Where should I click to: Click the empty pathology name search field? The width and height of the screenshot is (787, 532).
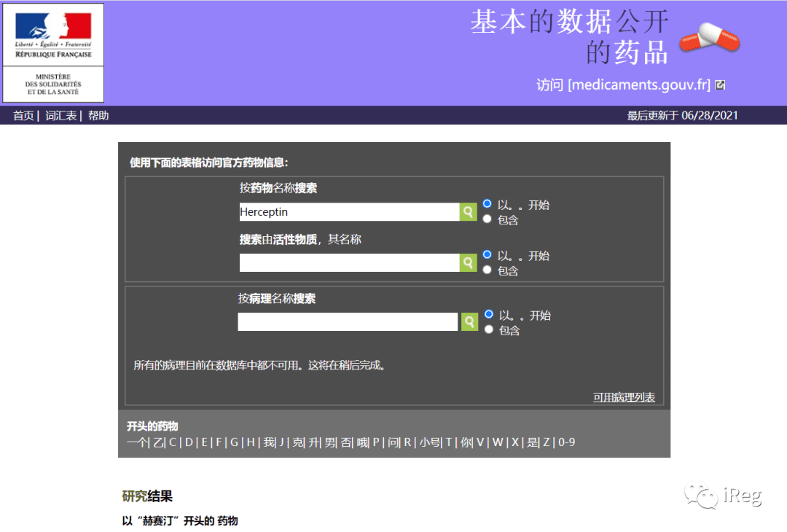pos(348,321)
